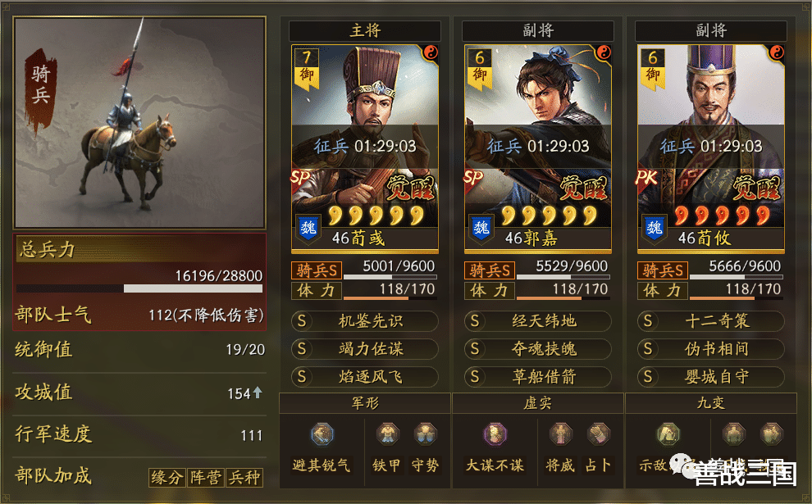Open the 缘分 troop bonus tag
Viewport: 812px width, 504px height.
click(167, 477)
